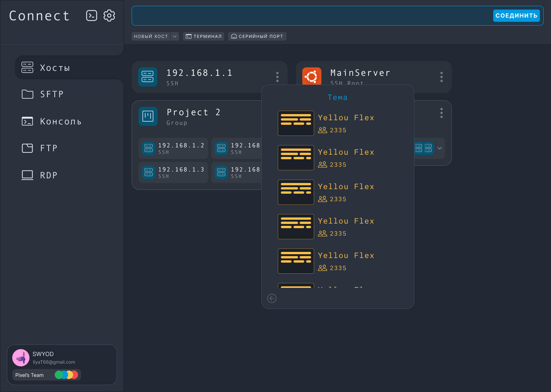Screen dimensions: 551x392
Task: Select the SFTP folder icon
Action: click(27, 94)
